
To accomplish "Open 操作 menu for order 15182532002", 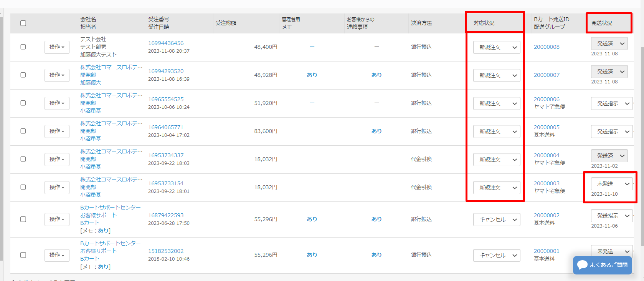I will coord(57,255).
